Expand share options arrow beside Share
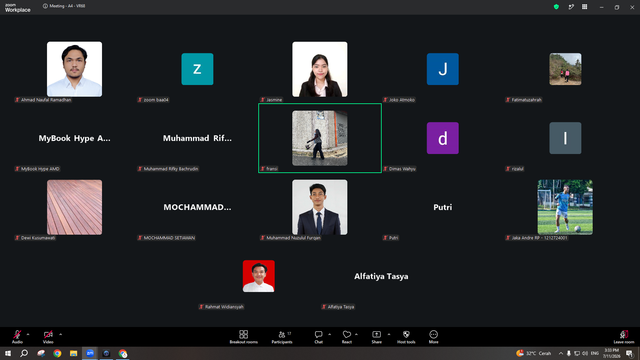640x360 pixels. click(389, 334)
